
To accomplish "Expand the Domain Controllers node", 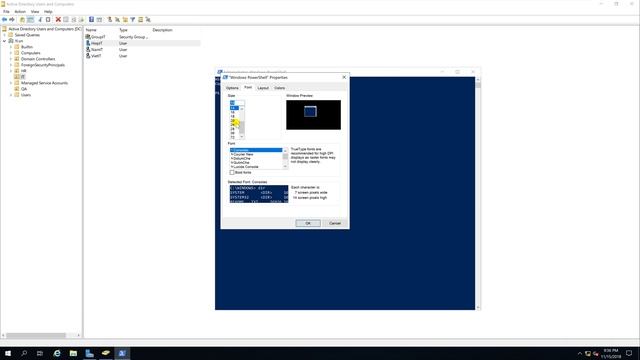I will click(11, 59).
